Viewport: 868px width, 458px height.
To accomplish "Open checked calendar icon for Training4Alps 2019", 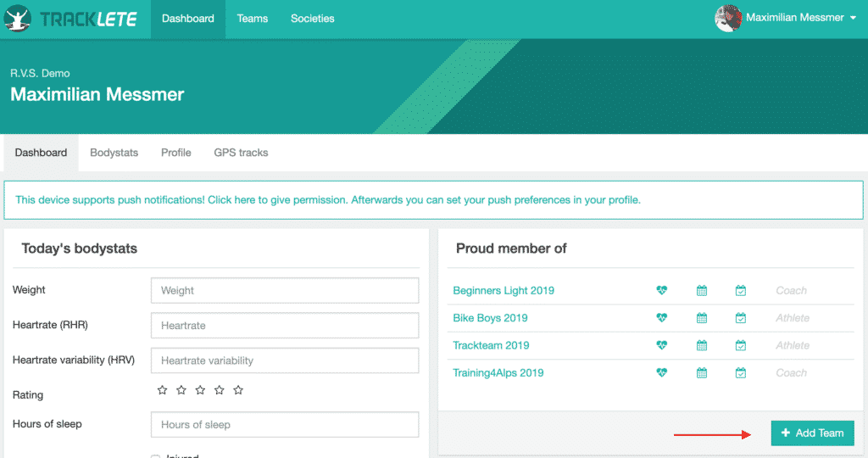I will pos(741,372).
